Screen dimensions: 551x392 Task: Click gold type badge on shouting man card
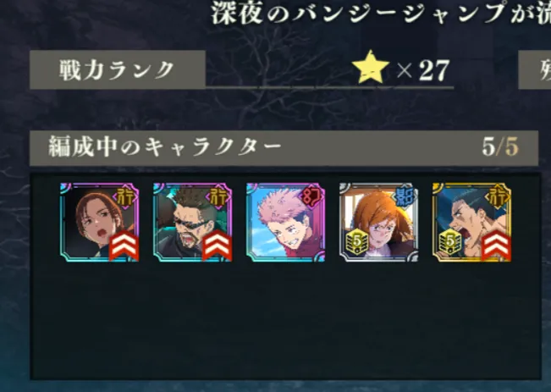(x=498, y=197)
